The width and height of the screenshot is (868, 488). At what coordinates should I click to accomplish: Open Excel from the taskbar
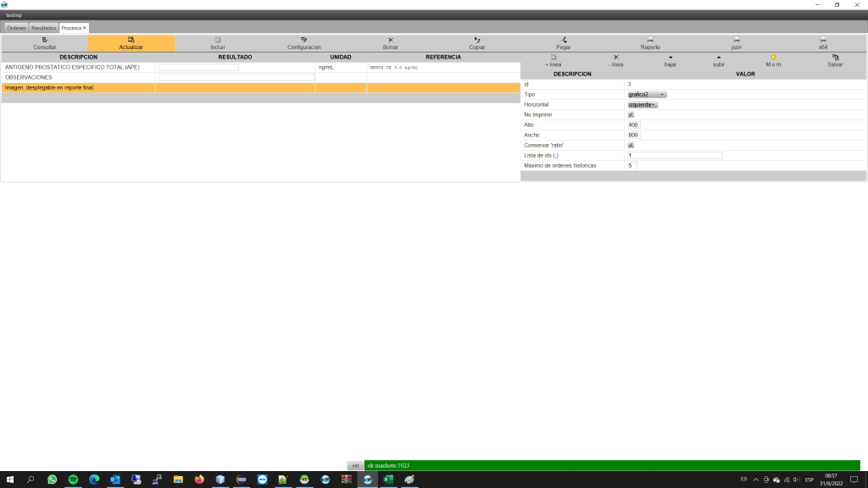pyautogui.click(x=388, y=480)
